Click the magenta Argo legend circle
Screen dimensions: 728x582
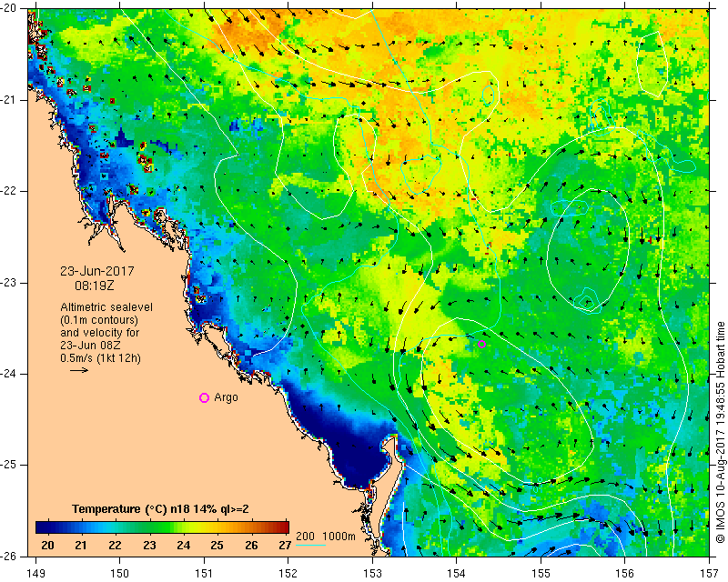pyautogui.click(x=204, y=397)
